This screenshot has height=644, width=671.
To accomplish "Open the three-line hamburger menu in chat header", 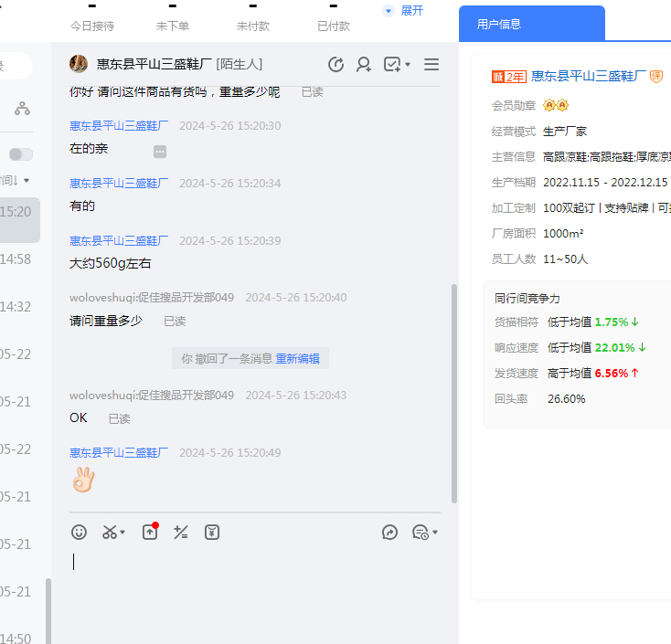I will [x=431, y=64].
